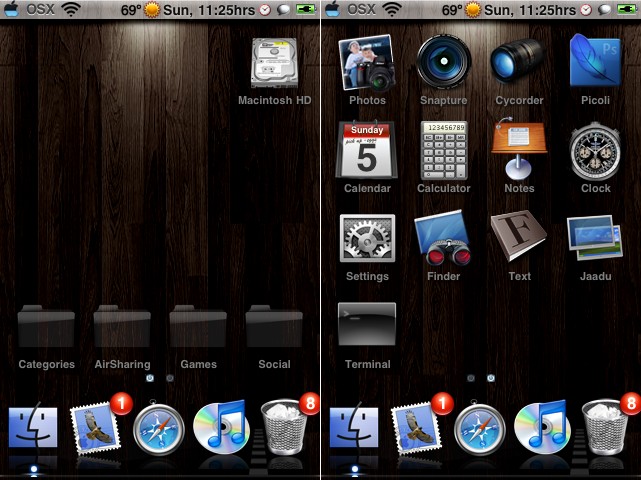Tap the Wi-Fi indicator on left screen

coord(71,9)
